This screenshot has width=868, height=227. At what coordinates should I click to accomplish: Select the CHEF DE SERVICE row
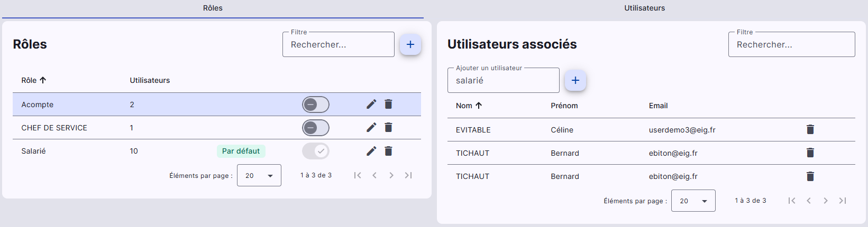point(54,128)
